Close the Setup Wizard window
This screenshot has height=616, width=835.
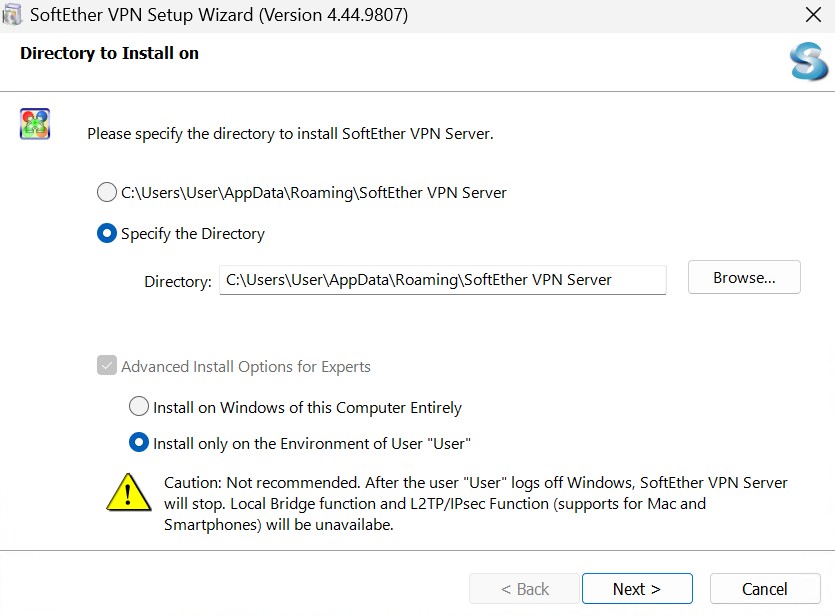tap(813, 15)
